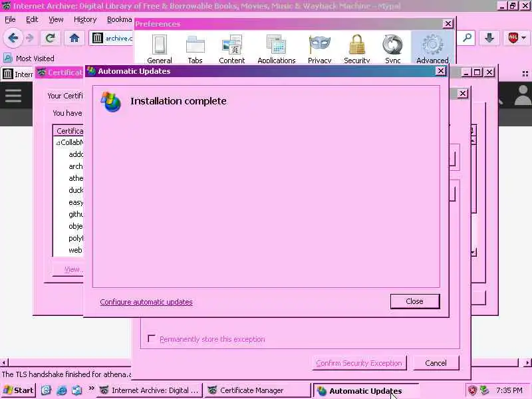
Task: Cancel the security exception dialog
Action: coord(436,363)
